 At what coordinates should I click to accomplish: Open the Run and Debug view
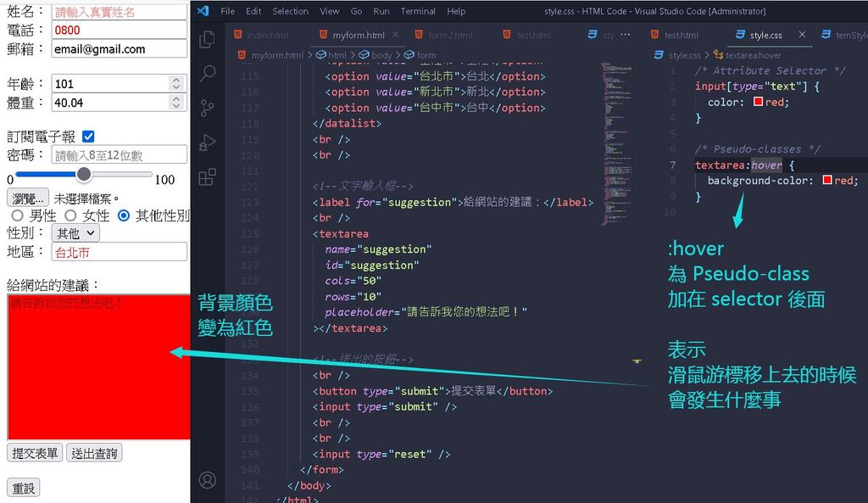click(x=207, y=143)
